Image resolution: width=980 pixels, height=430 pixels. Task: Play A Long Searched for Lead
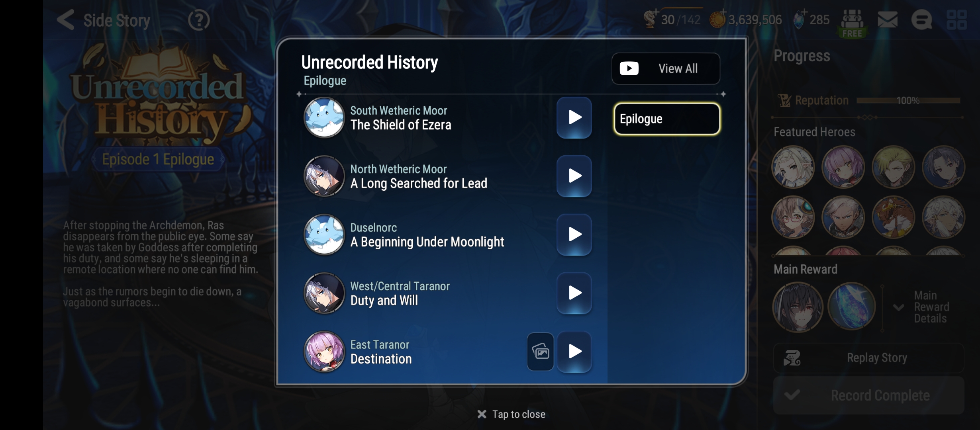click(574, 176)
